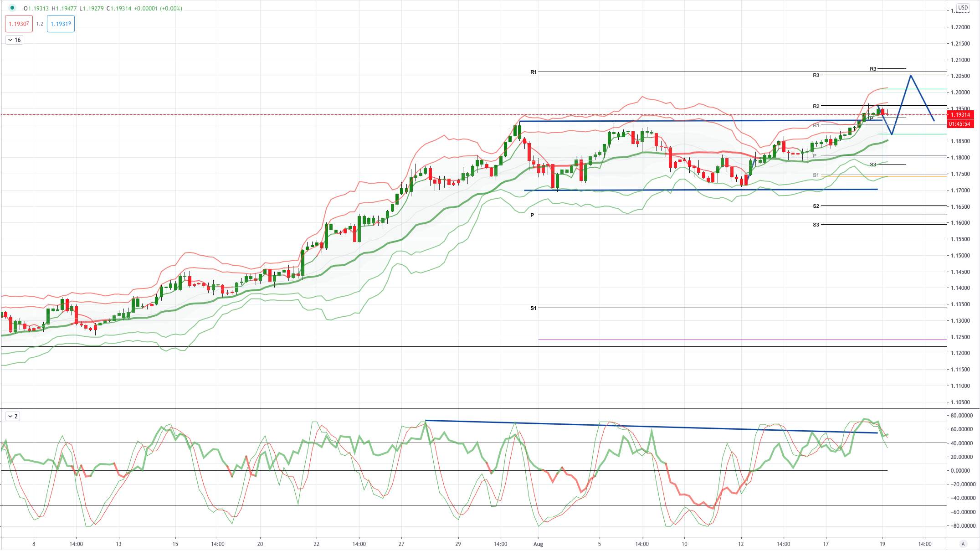
Task: Click the red sell price button 1.19307
Action: 19,24
